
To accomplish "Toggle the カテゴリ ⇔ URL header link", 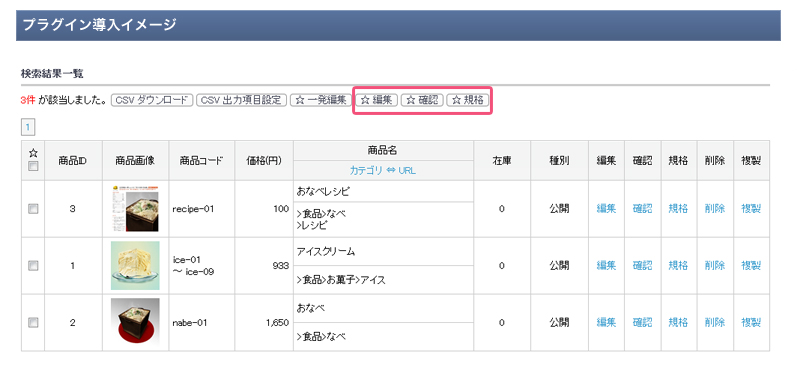I will (383, 171).
